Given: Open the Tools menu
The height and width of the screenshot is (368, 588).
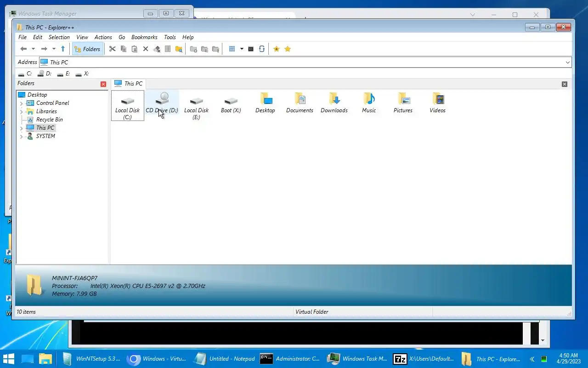Looking at the screenshot, I should coord(170,37).
